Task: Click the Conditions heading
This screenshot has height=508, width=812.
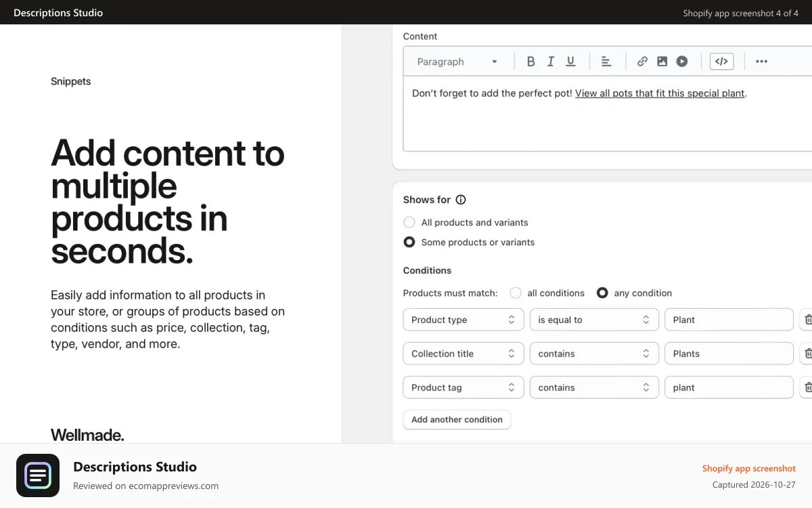Action: pos(427,270)
